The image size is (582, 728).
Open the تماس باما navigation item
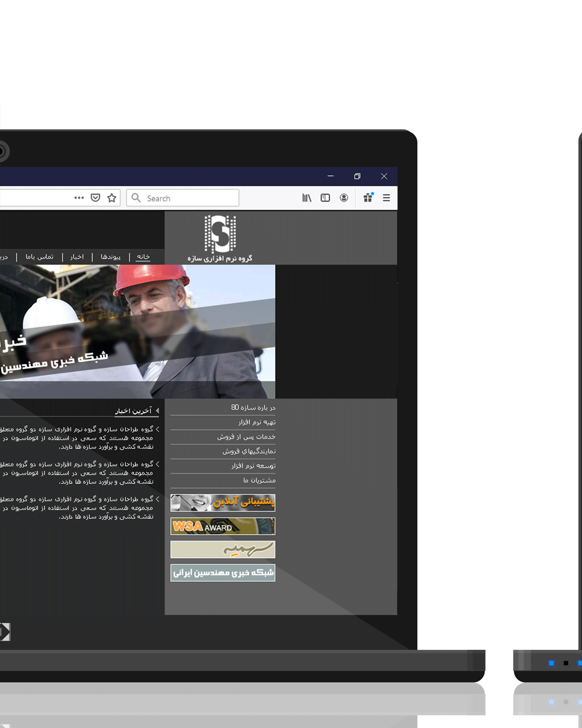40,257
